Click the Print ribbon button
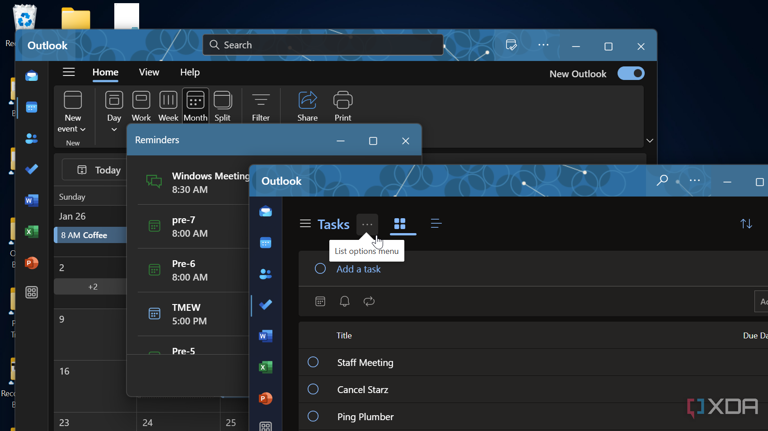 click(343, 106)
